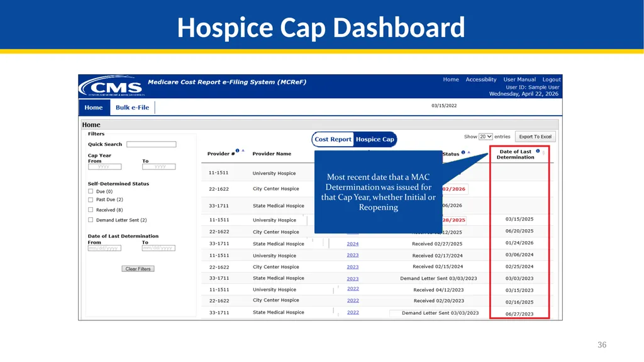Screen dimensions: 644x362
Task: Switch to Cost Report toggle
Action: click(x=333, y=140)
